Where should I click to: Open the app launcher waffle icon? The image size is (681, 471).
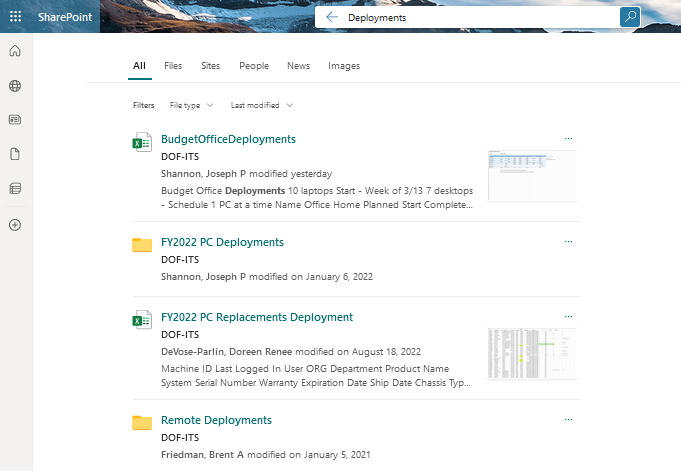tap(15, 17)
